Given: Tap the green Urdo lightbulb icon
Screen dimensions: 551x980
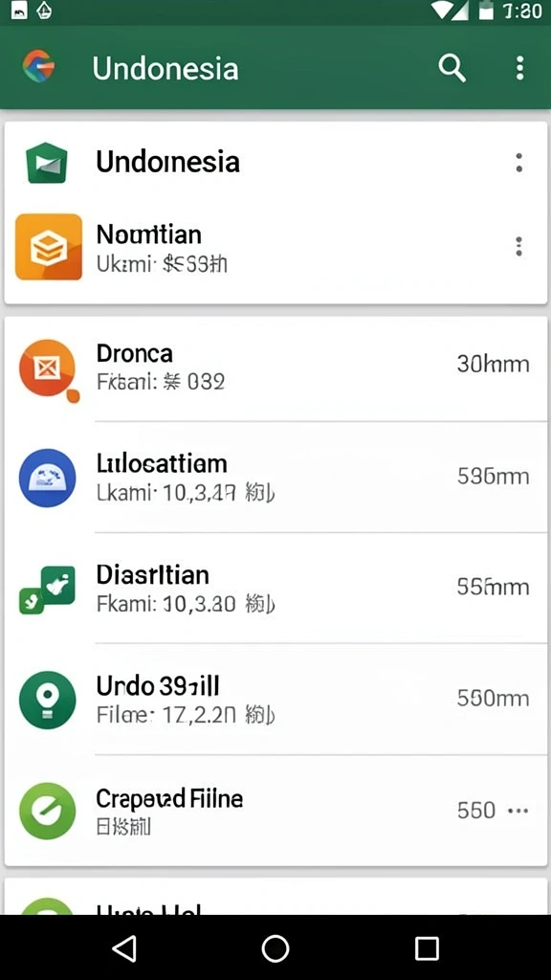Looking at the screenshot, I should click(48, 700).
